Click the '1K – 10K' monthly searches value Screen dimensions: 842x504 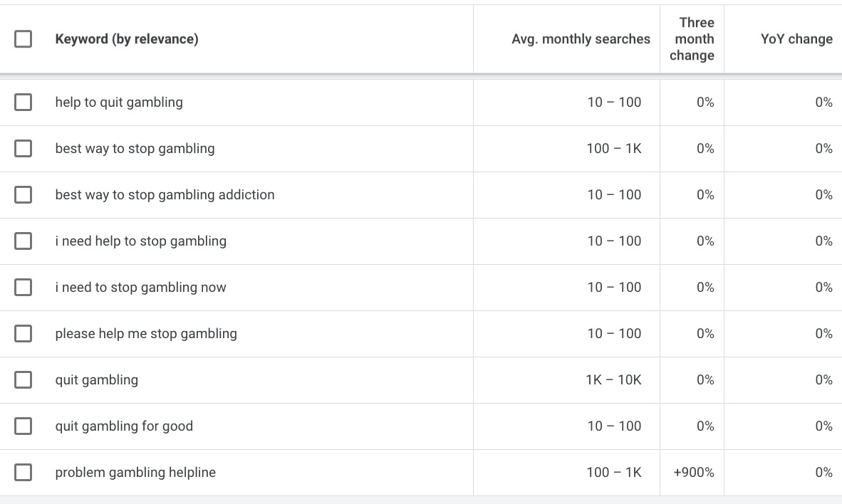613,380
